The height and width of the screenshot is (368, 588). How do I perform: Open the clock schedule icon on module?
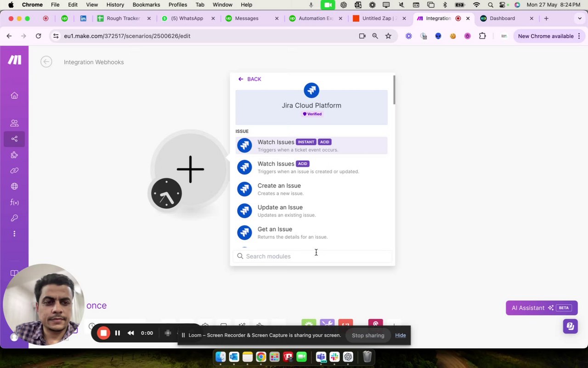(166, 193)
